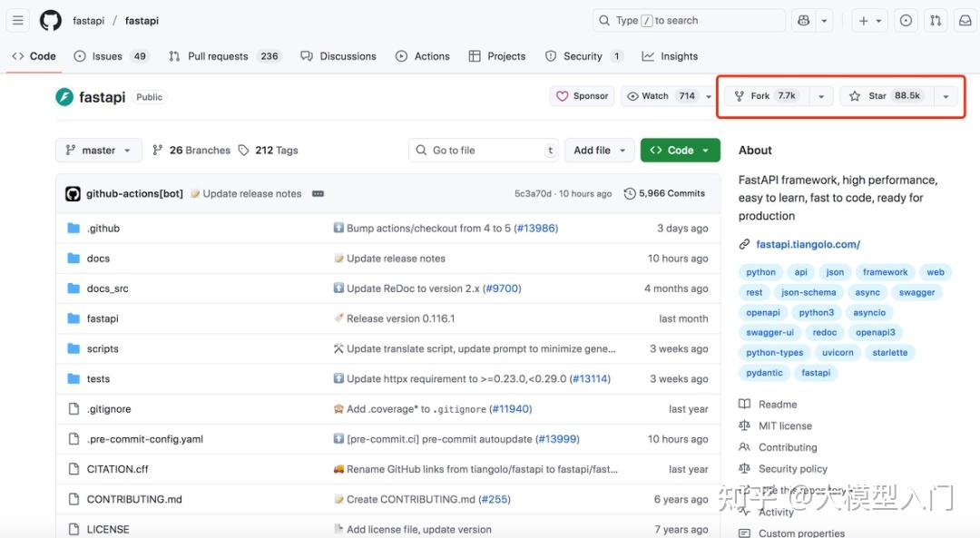Viewport: 980px width, 538px height.
Task: Open the hamburger navigation menu
Action: 18,21
